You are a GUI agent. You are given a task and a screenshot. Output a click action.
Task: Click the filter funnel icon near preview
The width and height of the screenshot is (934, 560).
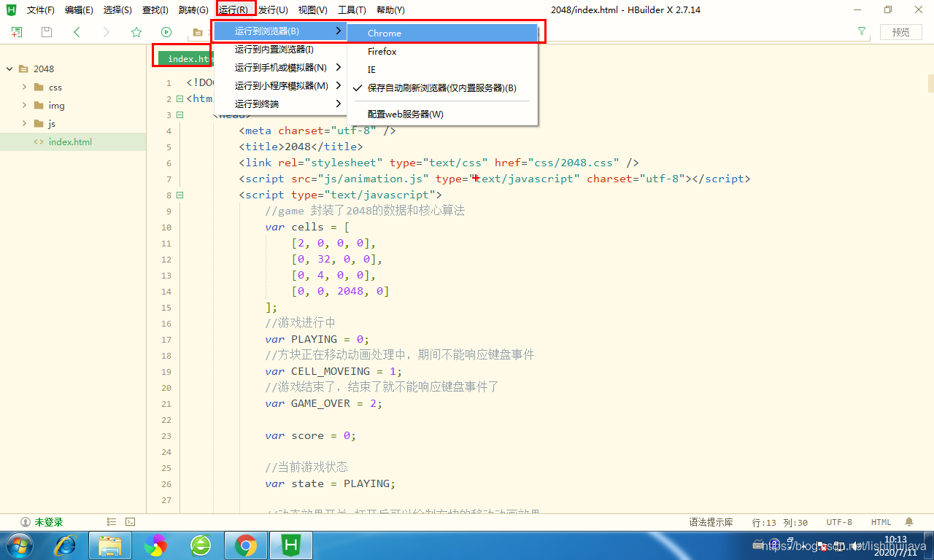click(862, 32)
